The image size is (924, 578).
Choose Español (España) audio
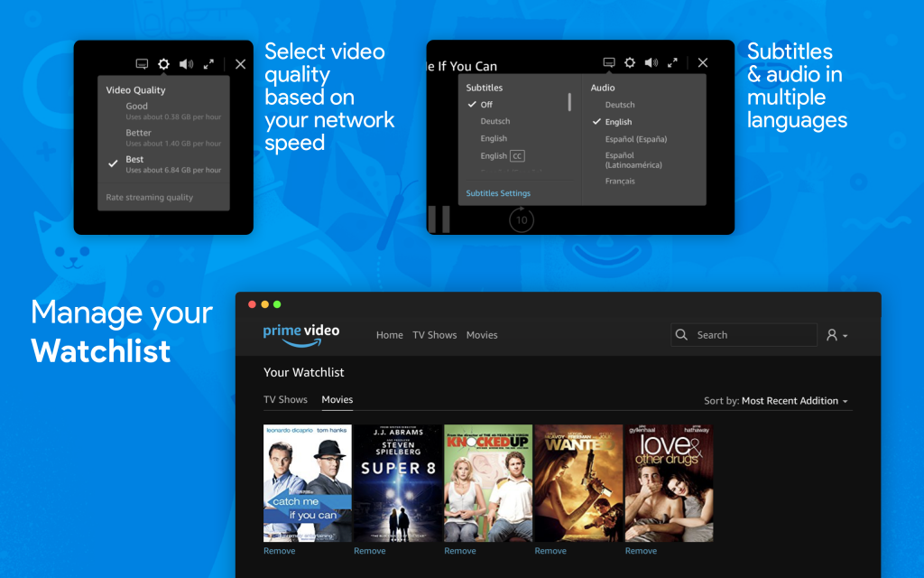point(636,139)
